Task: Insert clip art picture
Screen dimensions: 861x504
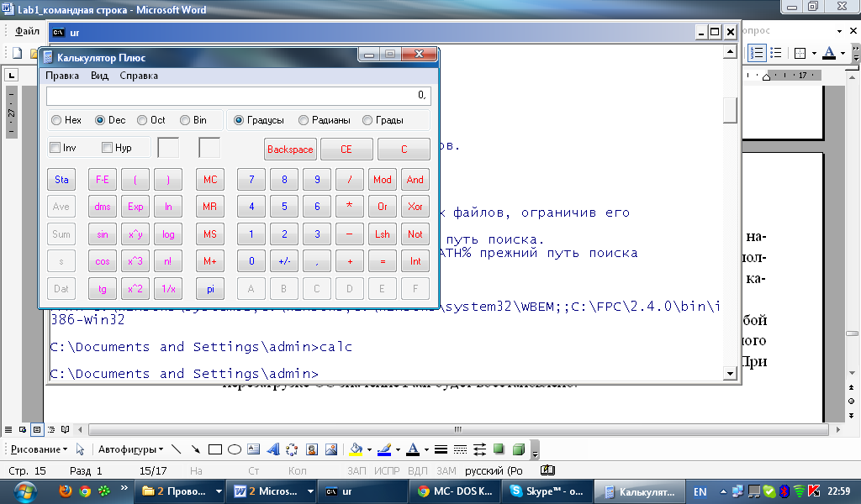Action: point(312,449)
